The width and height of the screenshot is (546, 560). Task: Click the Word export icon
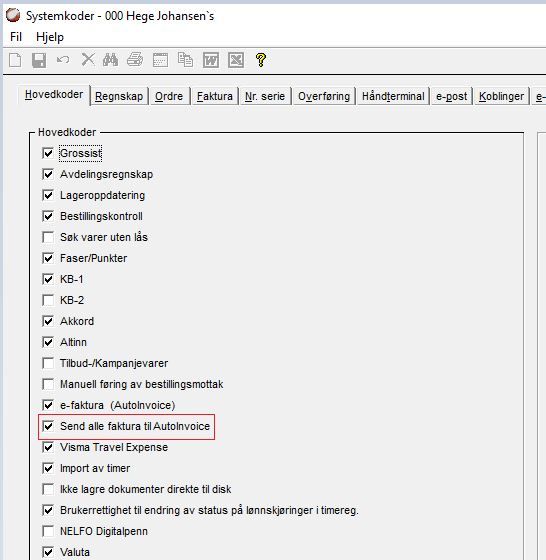[x=211, y=60]
